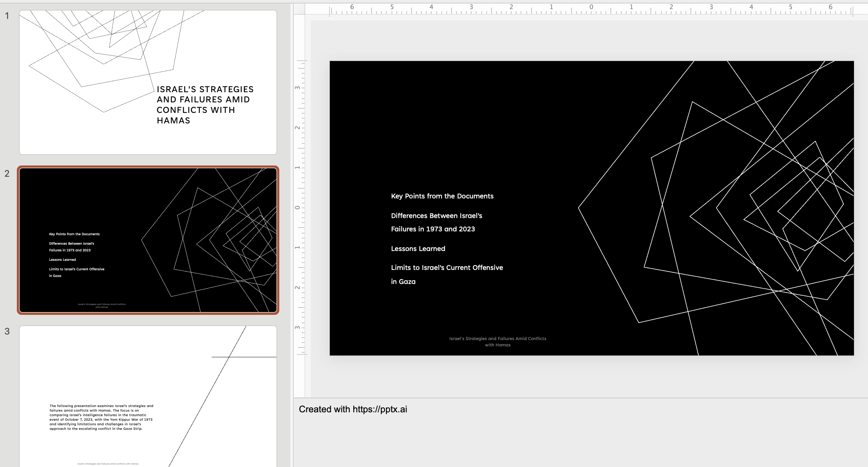The image size is (868, 467).
Task: Click 'Key Points from the Documents' text
Action: point(442,196)
